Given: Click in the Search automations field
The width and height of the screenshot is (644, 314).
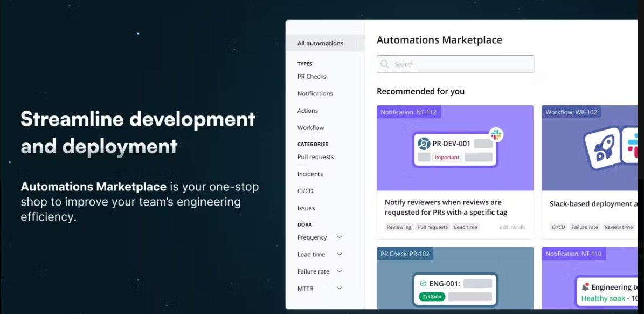Looking at the screenshot, I should click(455, 64).
